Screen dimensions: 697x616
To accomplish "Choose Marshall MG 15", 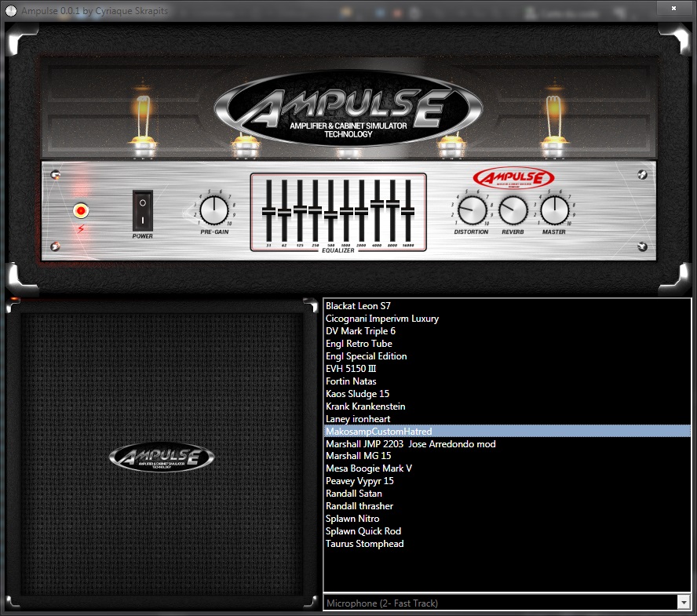I will (x=507, y=456).
